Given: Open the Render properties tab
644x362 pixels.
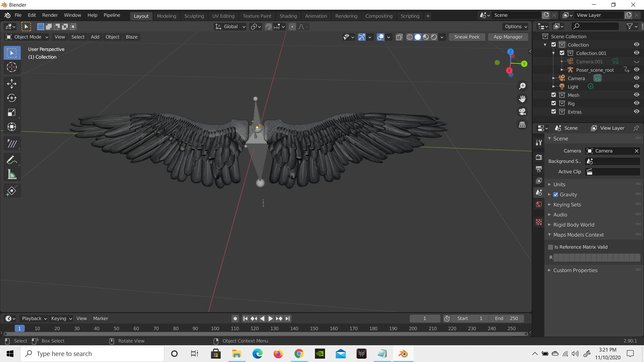Looking at the screenshot, I should (539, 157).
